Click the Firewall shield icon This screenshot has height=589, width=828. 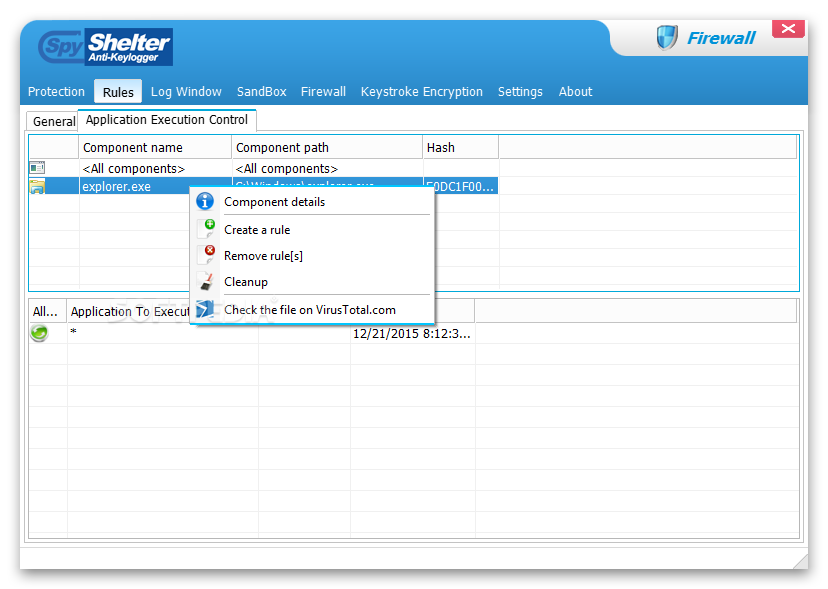tap(667, 38)
